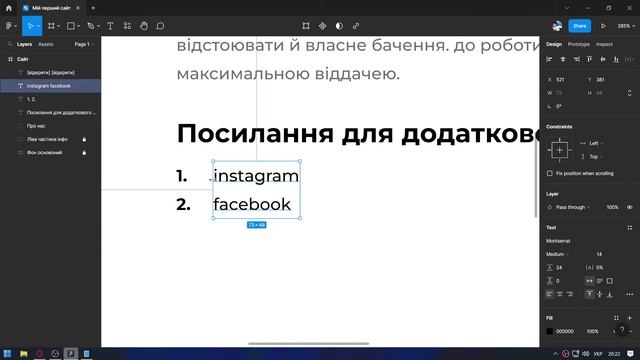
Task: Enable auto width text resizing
Action: (589, 281)
